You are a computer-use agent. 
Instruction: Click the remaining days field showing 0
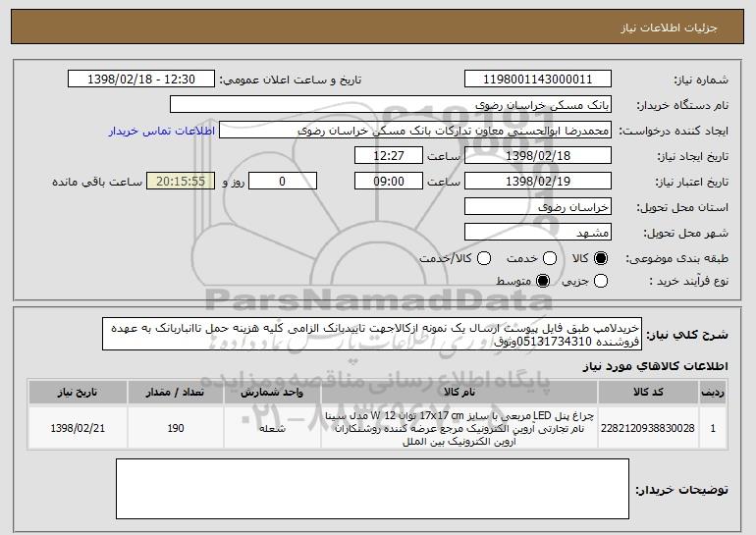coord(283,182)
